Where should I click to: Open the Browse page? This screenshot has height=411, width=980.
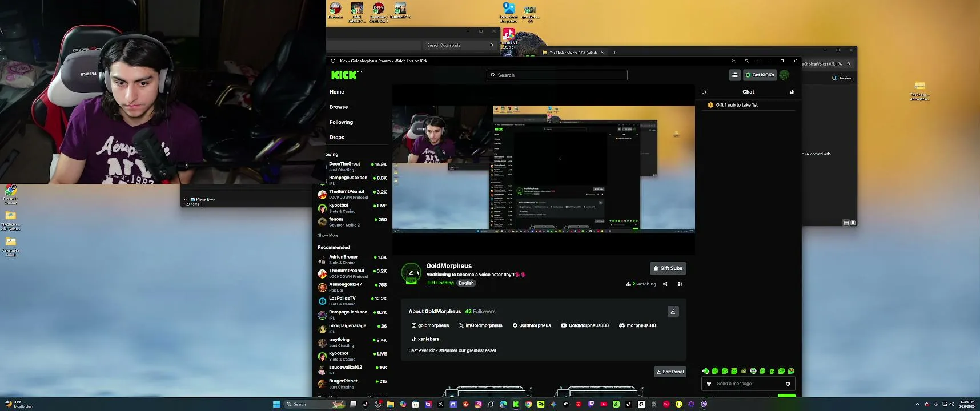coord(339,107)
